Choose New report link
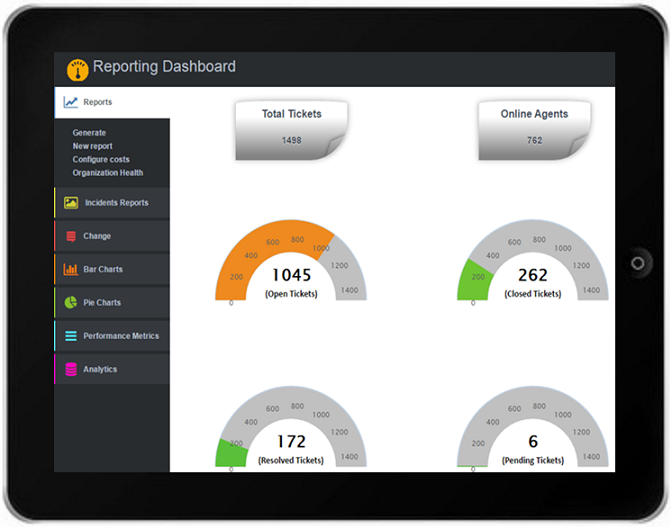 (92, 146)
